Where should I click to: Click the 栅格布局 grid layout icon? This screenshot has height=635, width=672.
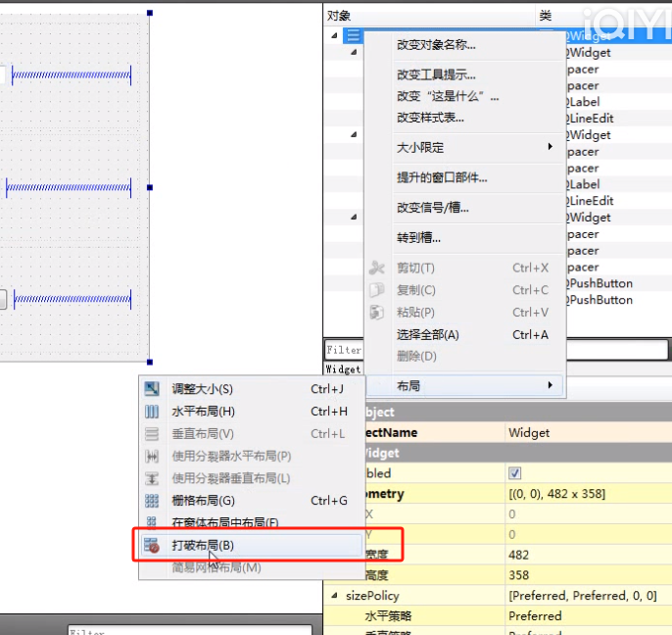(x=152, y=501)
